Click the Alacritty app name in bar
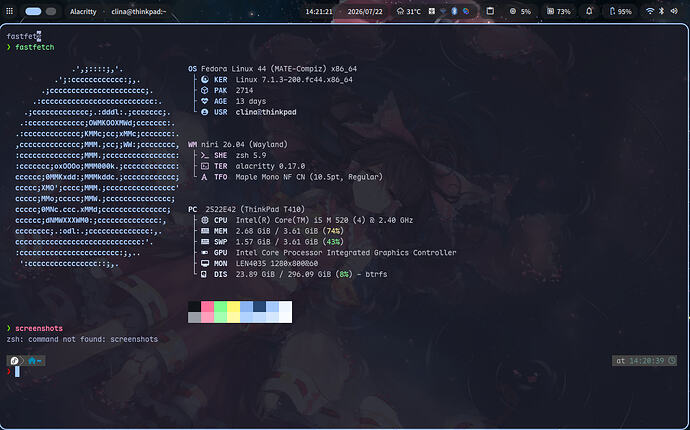Screen dimensions: 690x430 coord(83,11)
